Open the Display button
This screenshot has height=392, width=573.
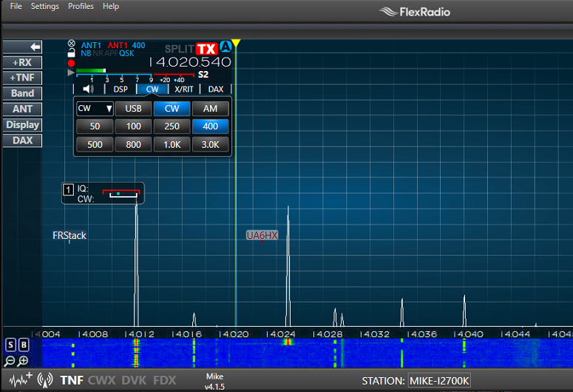tap(22, 125)
